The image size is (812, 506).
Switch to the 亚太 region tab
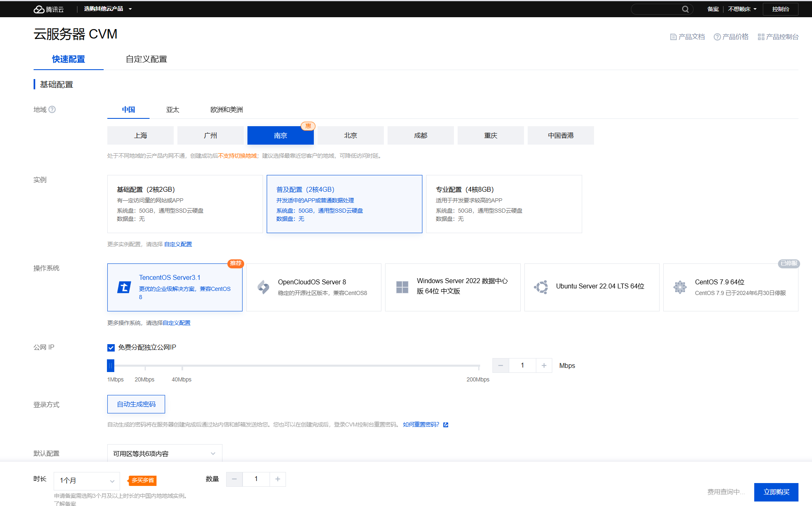tap(172, 110)
